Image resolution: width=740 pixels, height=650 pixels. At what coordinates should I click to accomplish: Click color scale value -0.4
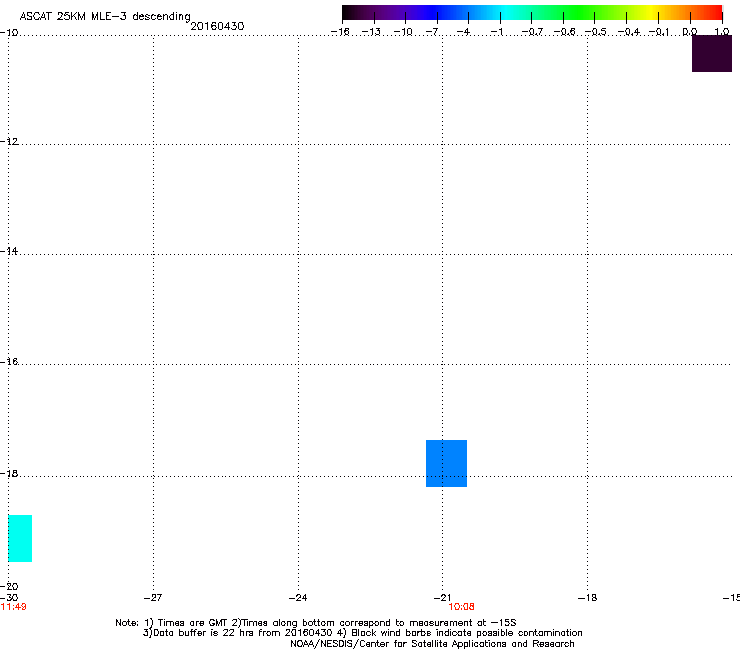629,32
